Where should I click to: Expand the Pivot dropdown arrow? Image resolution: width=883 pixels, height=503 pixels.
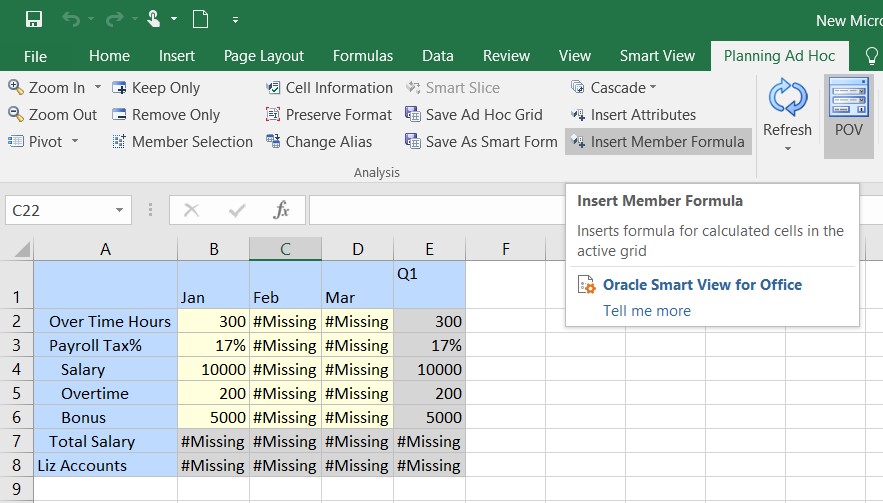[x=75, y=142]
